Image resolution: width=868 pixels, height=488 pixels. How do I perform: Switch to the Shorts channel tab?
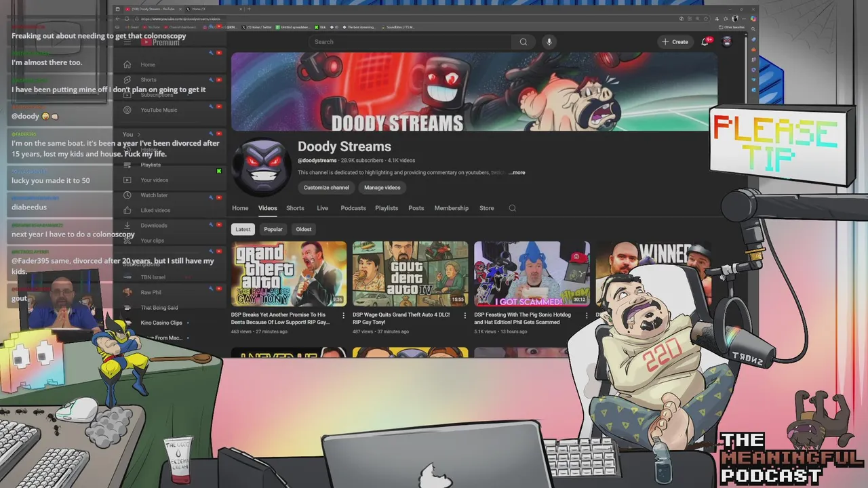(x=295, y=208)
